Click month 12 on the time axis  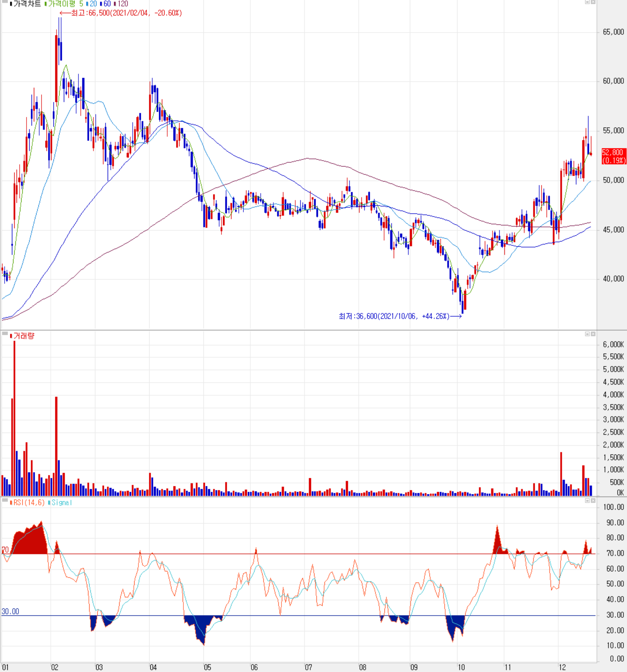tap(562, 667)
